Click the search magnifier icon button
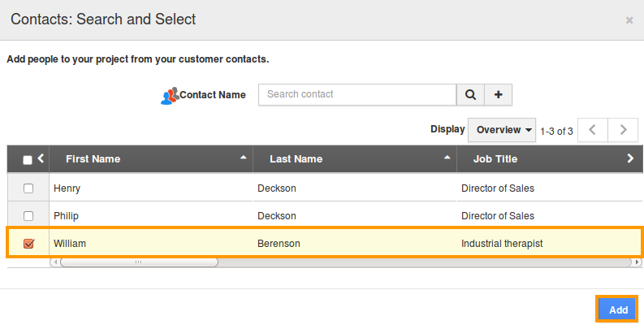The image size is (644, 329). (x=470, y=95)
